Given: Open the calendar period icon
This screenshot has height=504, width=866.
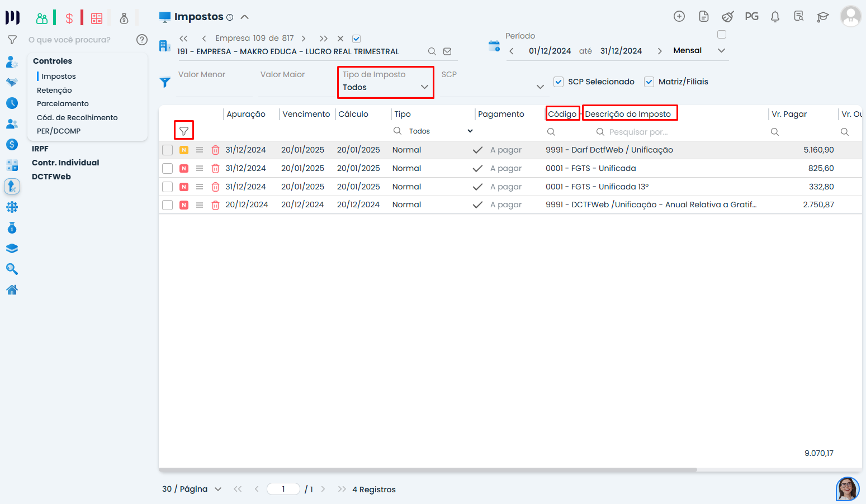Looking at the screenshot, I should [494, 46].
